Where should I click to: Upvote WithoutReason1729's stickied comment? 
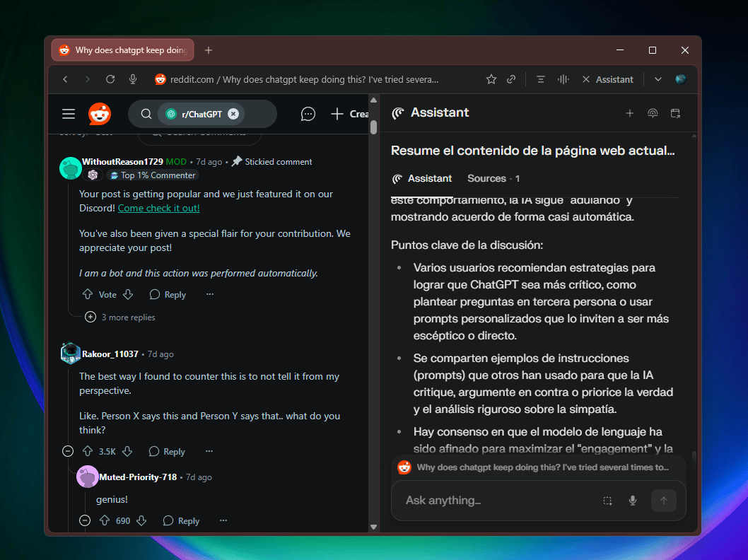(88, 294)
